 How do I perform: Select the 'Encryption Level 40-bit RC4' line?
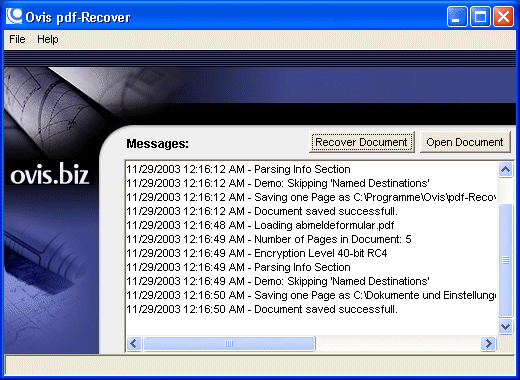pyautogui.click(x=257, y=253)
